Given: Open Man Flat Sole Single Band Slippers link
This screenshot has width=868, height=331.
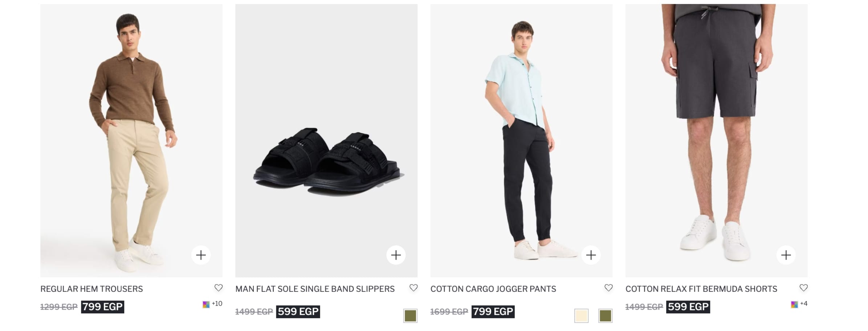Looking at the screenshot, I should [x=315, y=289].
